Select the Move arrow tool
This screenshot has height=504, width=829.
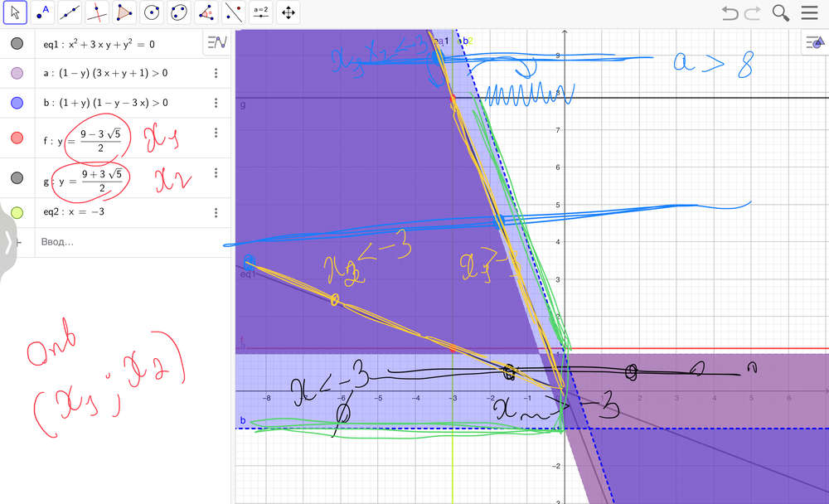pos(17,12)
